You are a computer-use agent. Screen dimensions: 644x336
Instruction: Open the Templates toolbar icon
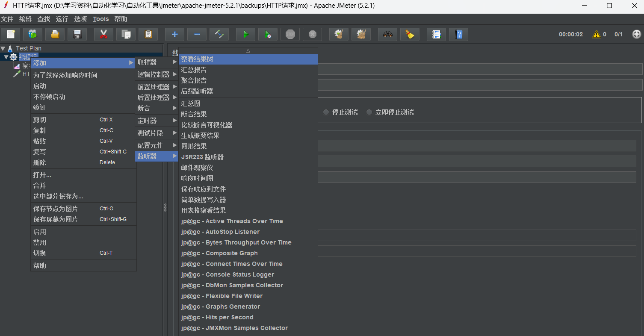pos(32,34)
